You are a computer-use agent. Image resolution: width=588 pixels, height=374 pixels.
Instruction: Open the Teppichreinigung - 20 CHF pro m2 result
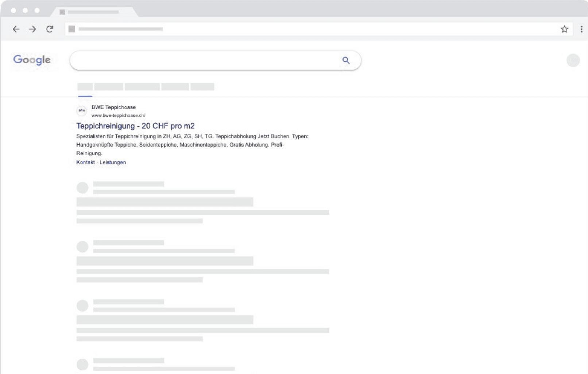[135, 126]
